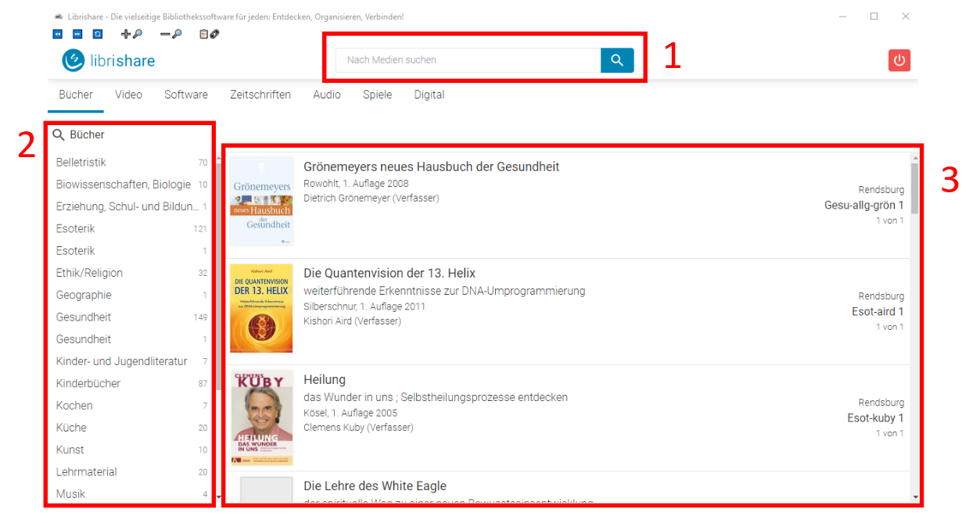Select the Spiele tab
Image resolution: width=980 pixels, height=523 pixels.
(x=377, y=95)
